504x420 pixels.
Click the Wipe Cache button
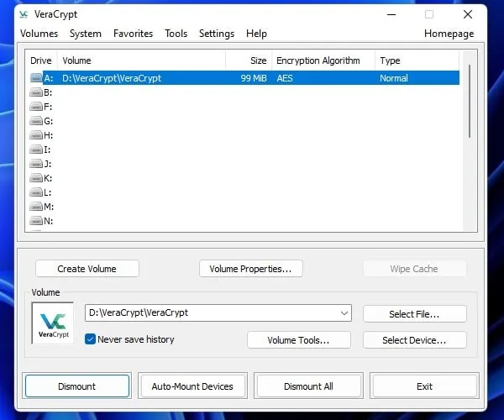pyautogui.click(x=414, y=269)
